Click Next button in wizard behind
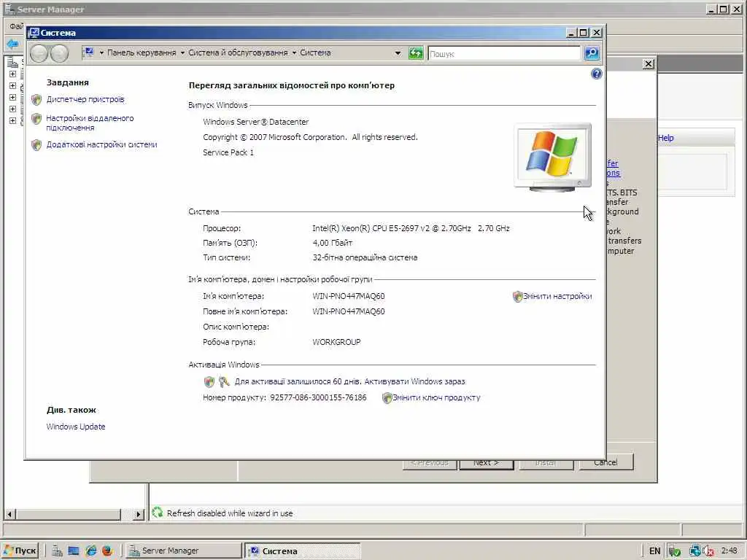747x560 pixels. point(487,463)
